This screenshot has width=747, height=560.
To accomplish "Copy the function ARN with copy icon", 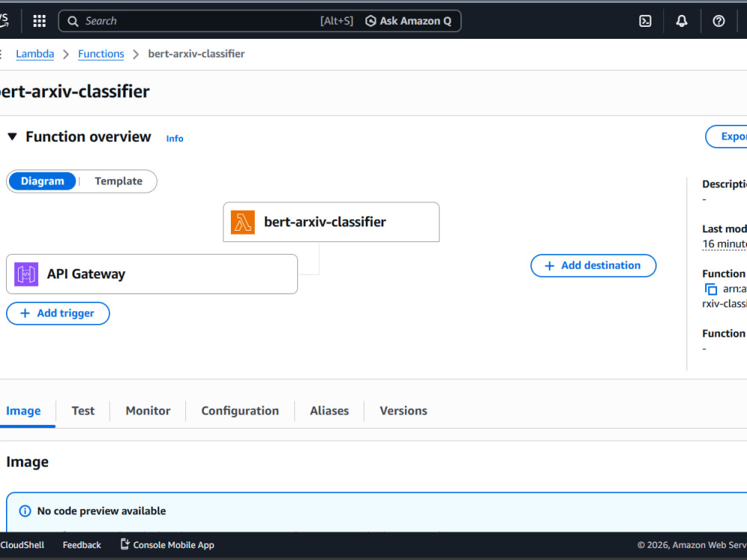I will point(710,289).
